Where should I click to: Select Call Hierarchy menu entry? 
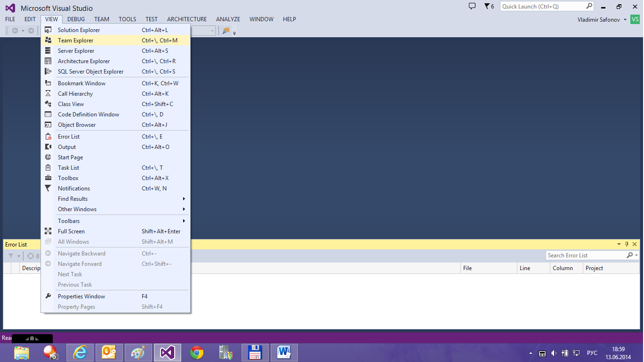coord(115,94)
